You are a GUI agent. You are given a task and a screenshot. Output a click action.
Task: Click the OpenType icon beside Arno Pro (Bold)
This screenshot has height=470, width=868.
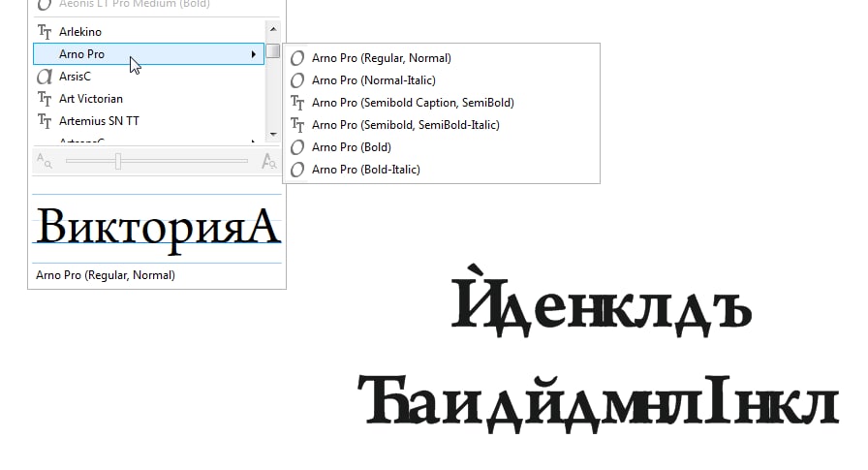[x=297, y=147]
